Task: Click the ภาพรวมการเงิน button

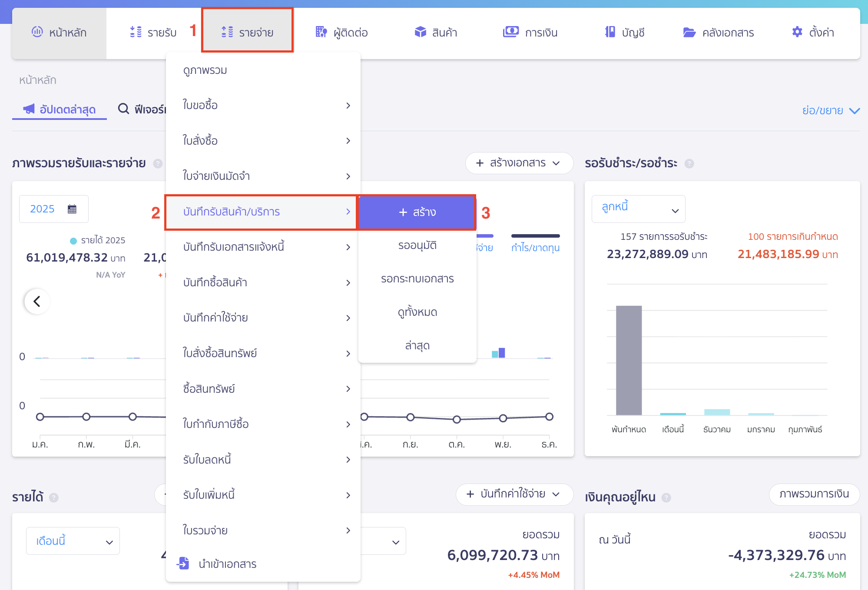Action: 814,494
